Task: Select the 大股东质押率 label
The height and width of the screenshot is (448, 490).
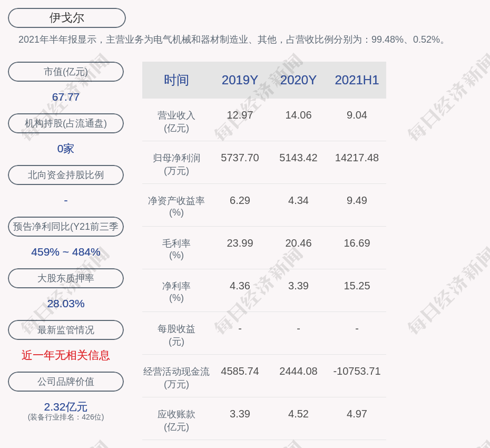Action: (x=66, y=278)
